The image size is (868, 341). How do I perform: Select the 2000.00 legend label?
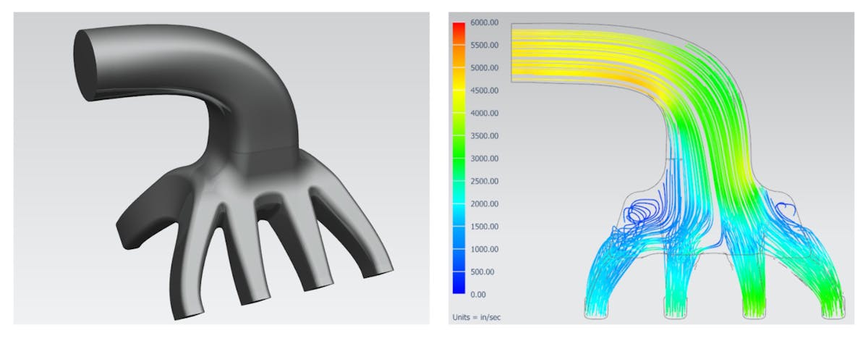485,204
